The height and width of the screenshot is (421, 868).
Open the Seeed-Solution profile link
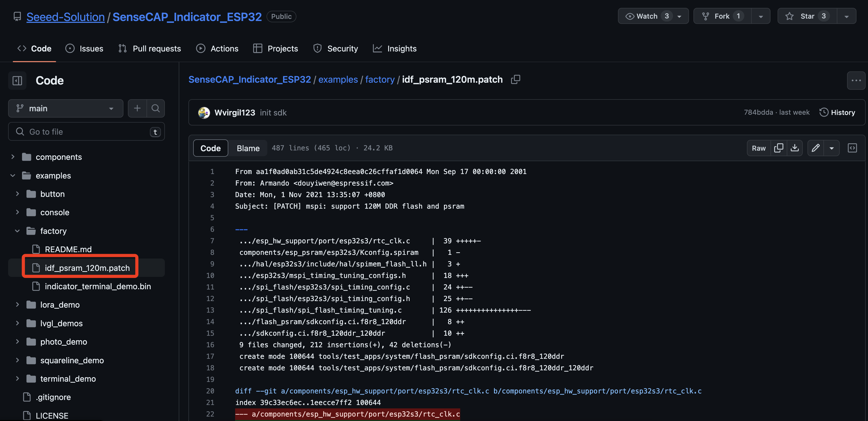[x=65, y=16]
